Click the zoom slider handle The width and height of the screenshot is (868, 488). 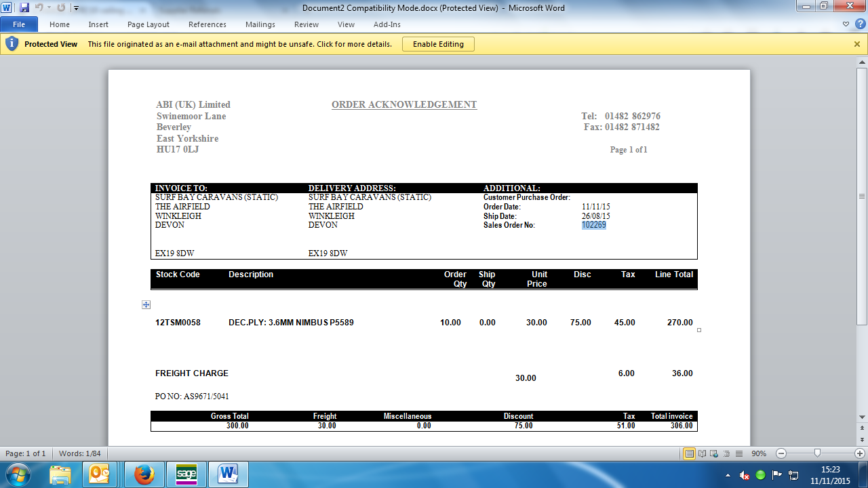click(817, 453)
